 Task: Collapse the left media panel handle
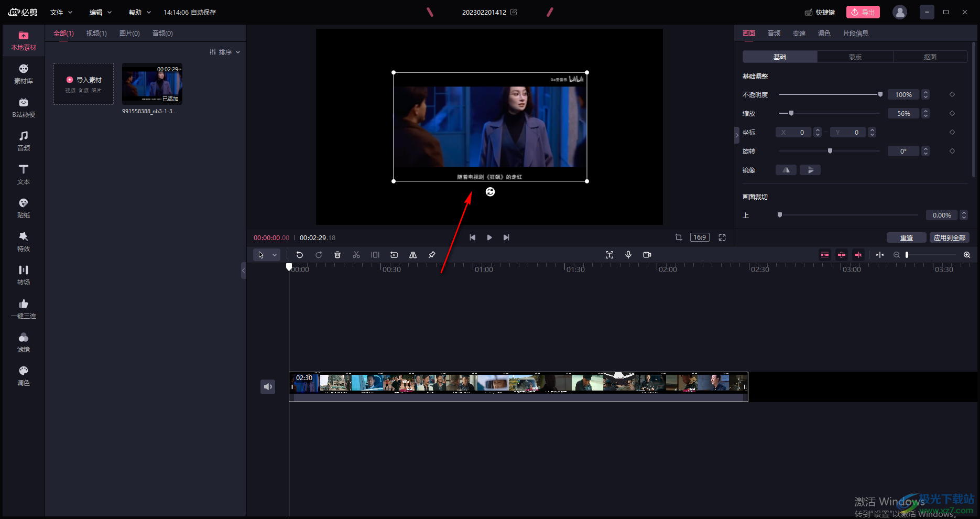pos(244,271)
